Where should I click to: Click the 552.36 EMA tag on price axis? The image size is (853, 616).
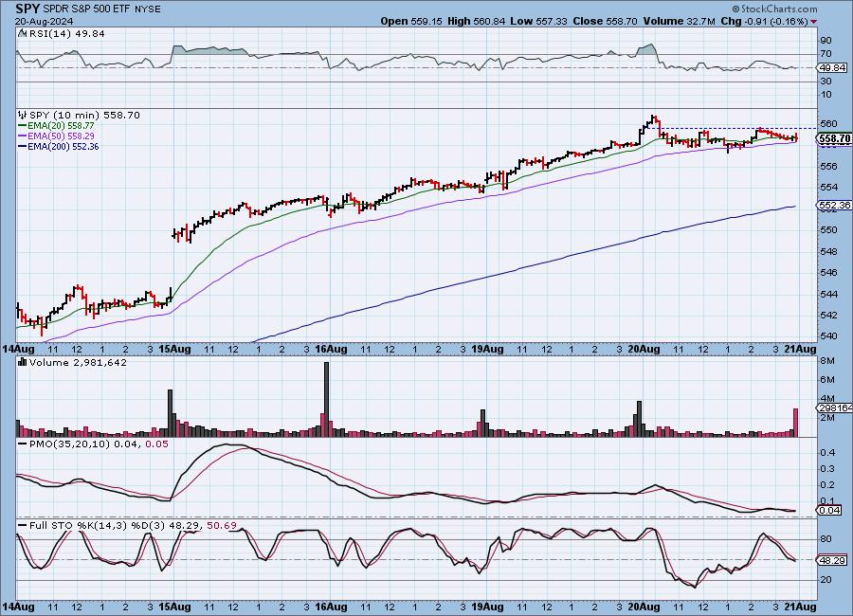tap(834, 205)
